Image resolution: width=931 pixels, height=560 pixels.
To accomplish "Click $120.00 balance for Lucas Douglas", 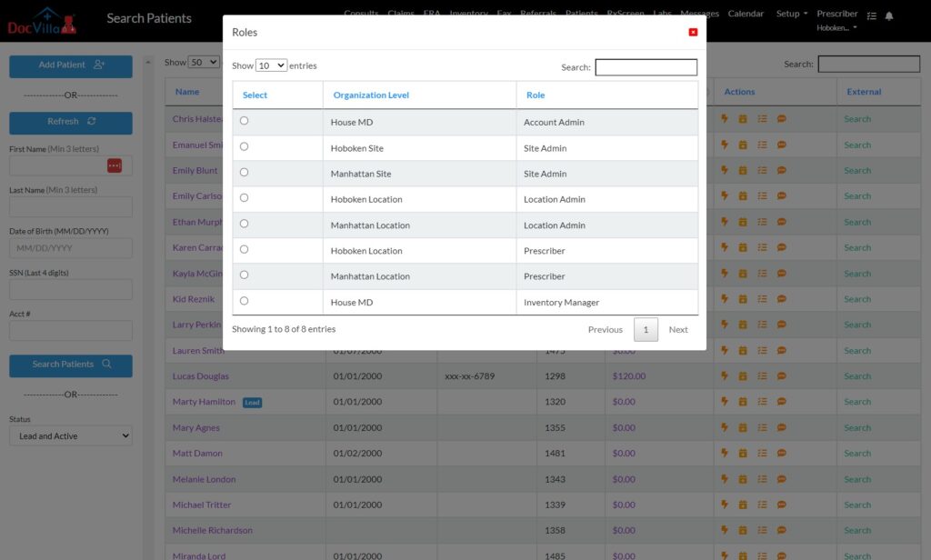I will (629, 375).
